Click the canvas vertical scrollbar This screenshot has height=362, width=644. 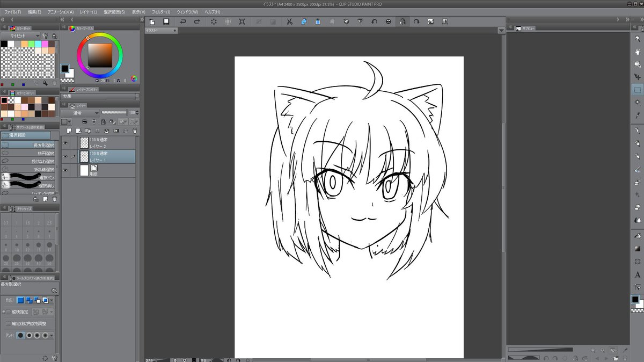[502, 188]
